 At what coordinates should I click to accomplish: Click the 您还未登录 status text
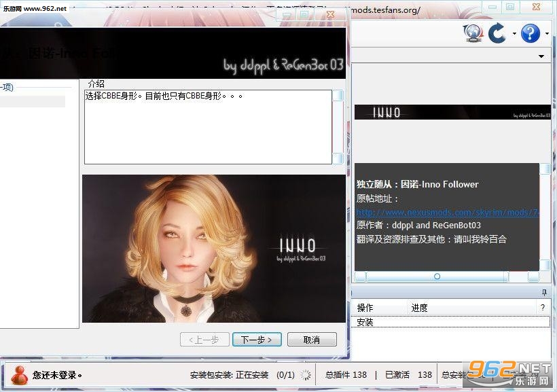pyautogui.click(x=57, y=375)
